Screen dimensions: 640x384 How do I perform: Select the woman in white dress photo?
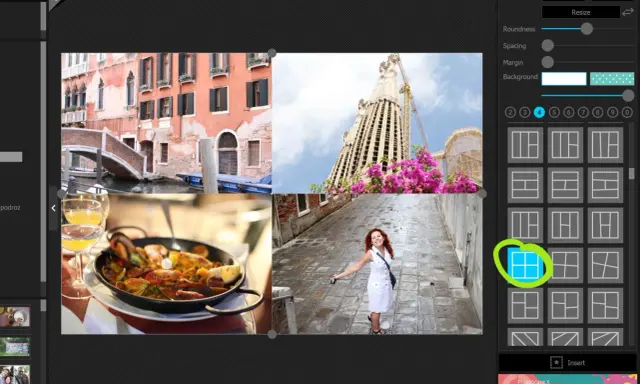(377, 264)
